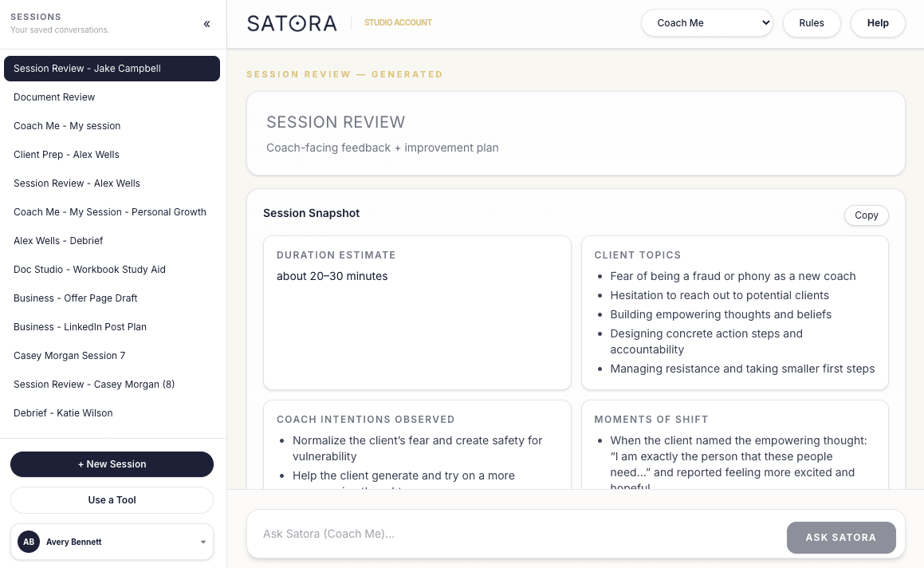The width and height of the screenshot is (924, 568).
Task: Click the Satora logo
Action: point(292,23)
